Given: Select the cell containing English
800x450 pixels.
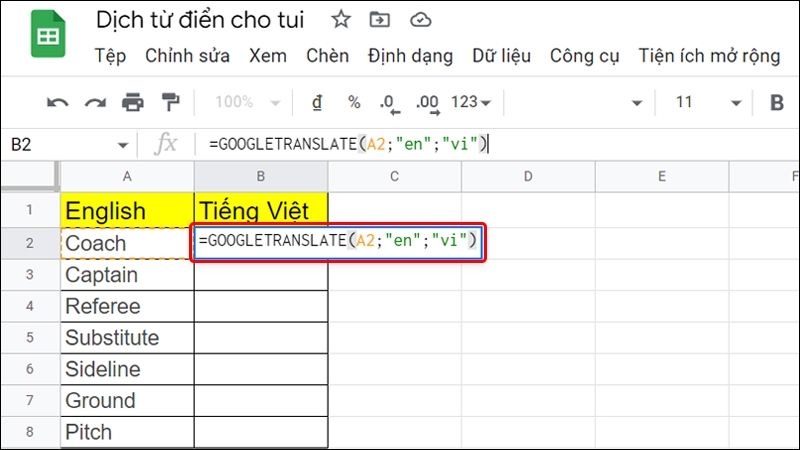Looking at the screenshot, I should pyautogui.click(x=127, y=210).
